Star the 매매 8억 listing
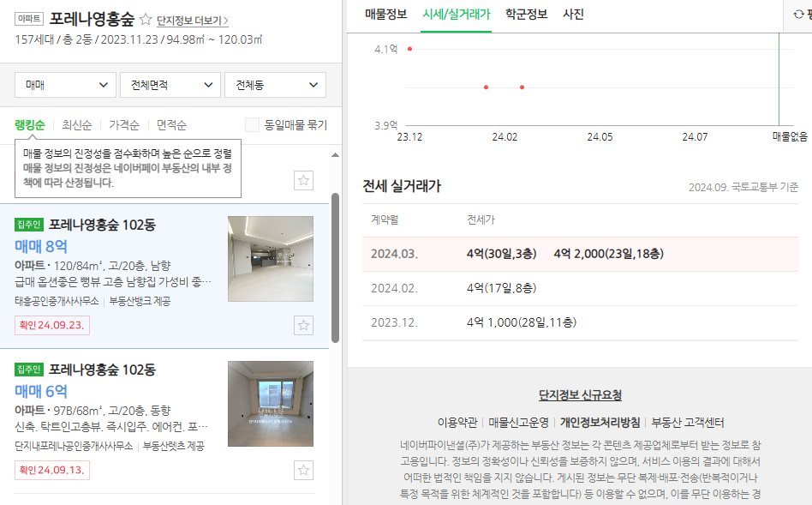Viewport: 812px width, 505px height. coord(303,325)
